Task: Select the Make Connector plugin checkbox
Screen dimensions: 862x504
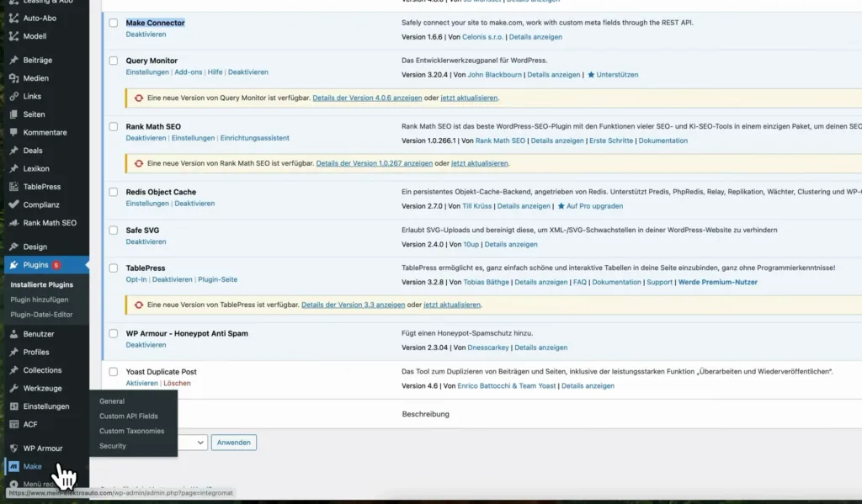Action: [x=114, y=23]
